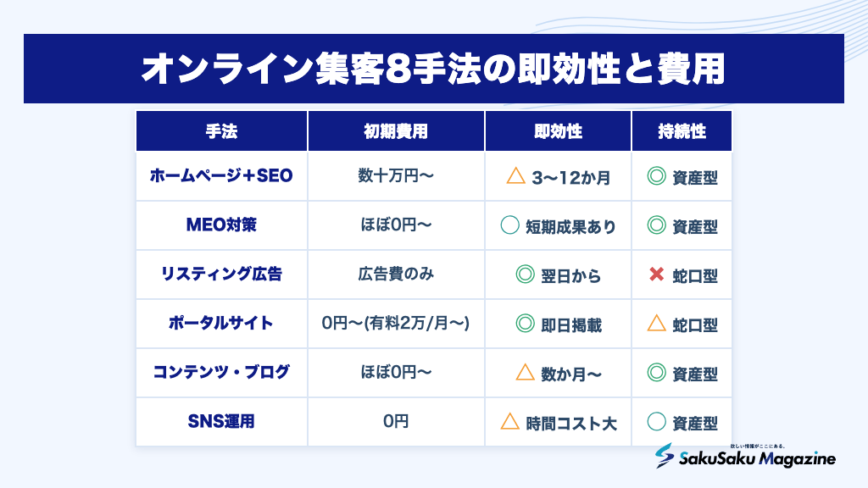868x488 pixels.
Task: Click the single circle in SNS運用 持続性 cell
Action: (x=657, y=421)
